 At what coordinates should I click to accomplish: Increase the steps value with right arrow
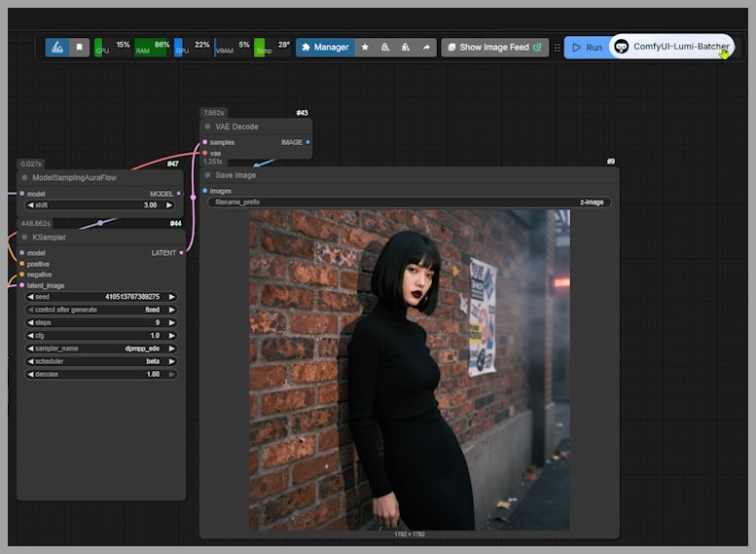172,322
